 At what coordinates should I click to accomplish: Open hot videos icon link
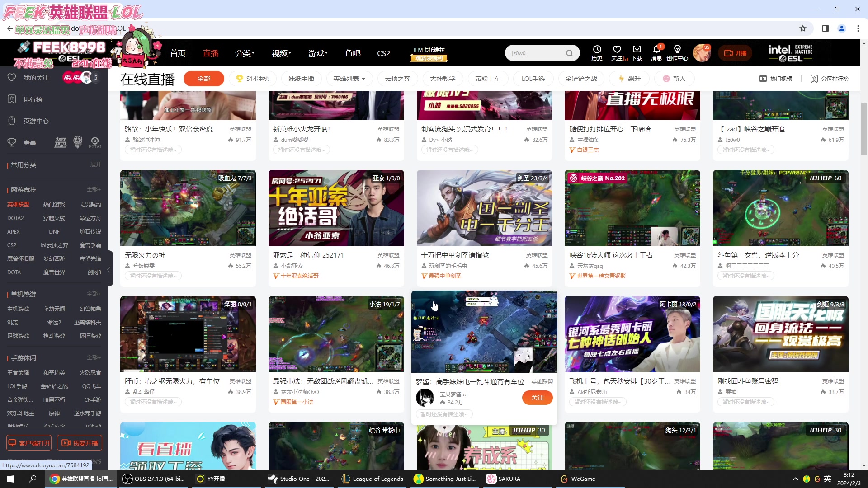tap(776, 79)
